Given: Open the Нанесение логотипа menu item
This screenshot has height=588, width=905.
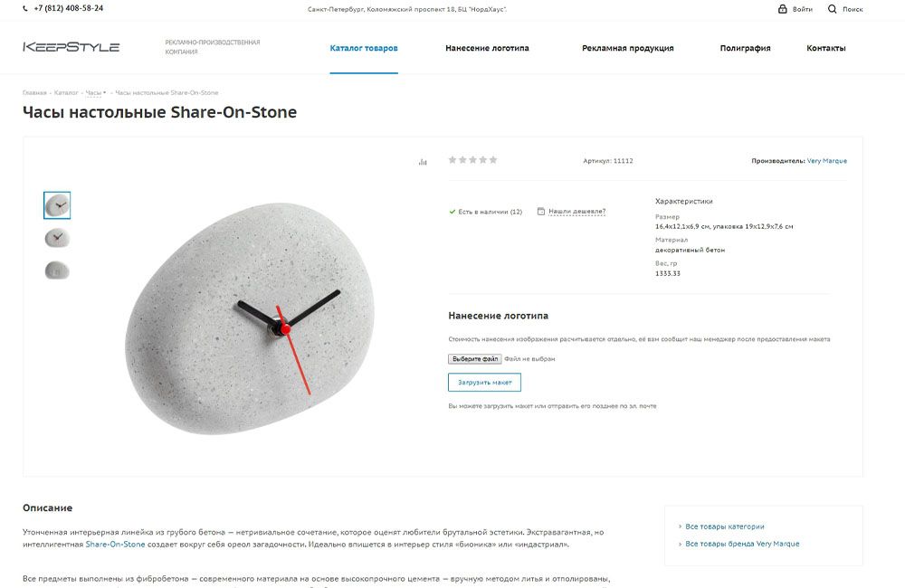Looking at the screenshot, I should [x=487, y=48].
